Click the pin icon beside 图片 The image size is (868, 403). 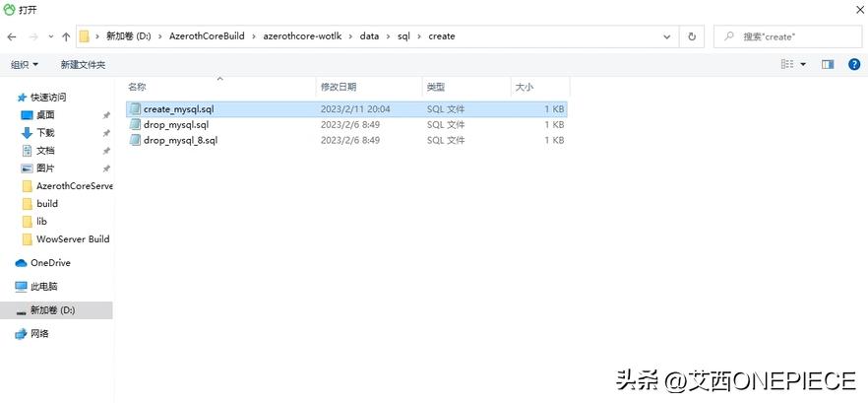106,168
